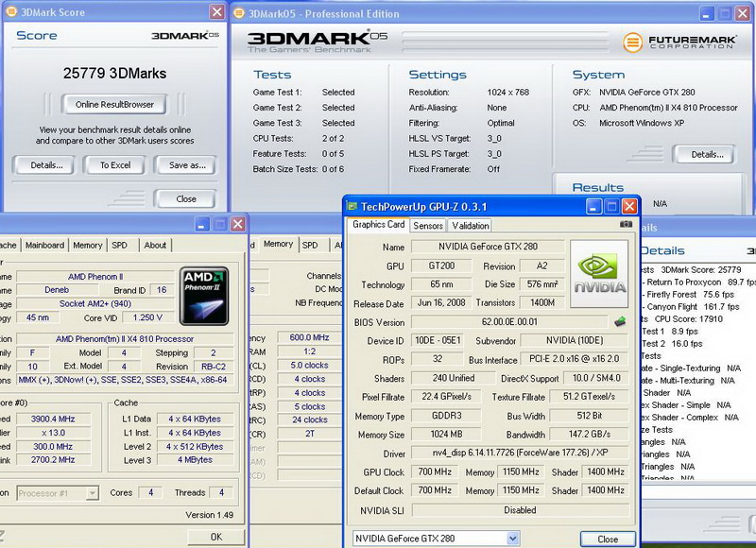
Task: Click the 600.0 MHz memory frequency value
Action: [310, 338]
